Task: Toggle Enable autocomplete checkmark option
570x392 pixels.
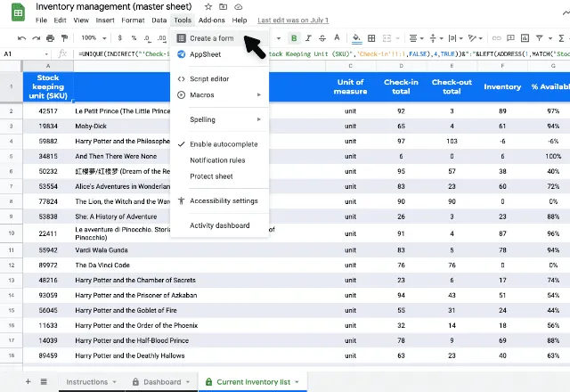Action: (x=223, y=144)
